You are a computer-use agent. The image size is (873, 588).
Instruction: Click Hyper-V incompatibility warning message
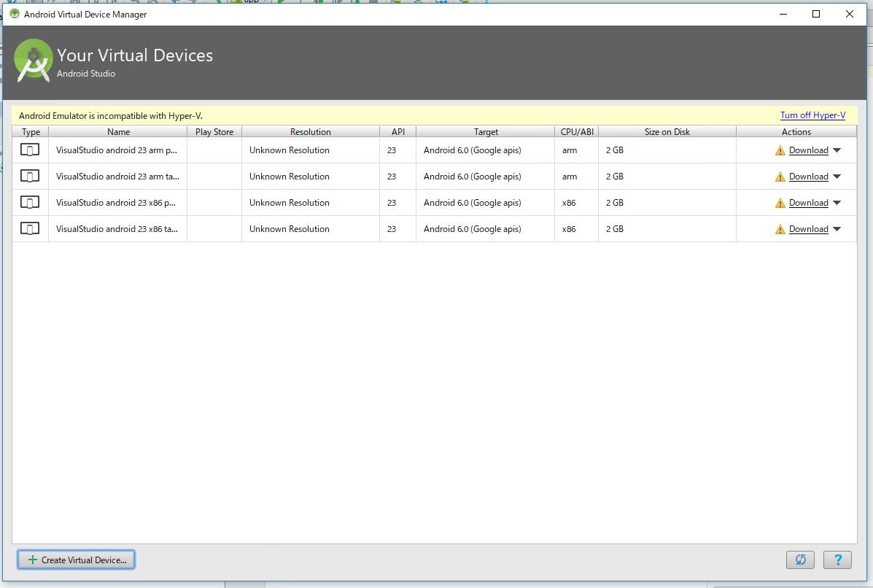[x=110, y=116]
